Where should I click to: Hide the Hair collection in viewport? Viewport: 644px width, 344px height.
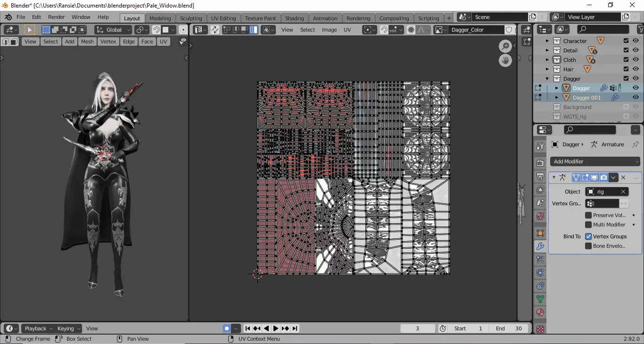pos(636,69)
